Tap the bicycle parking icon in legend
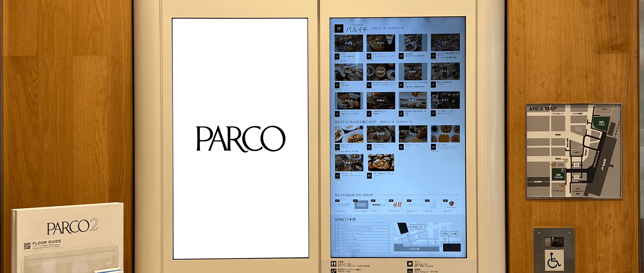This screenshot has height=273, width=644. click(410, 271)
